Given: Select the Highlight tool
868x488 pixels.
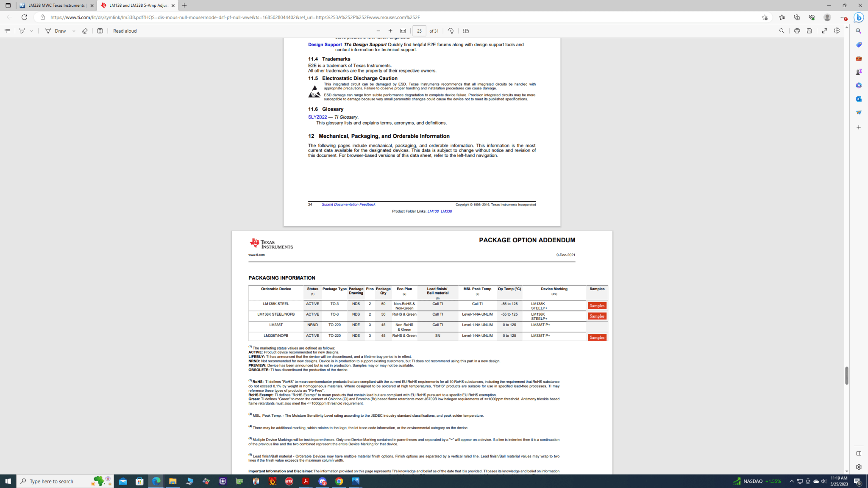Looking at the screenshot, I should [x=22, y=31].
